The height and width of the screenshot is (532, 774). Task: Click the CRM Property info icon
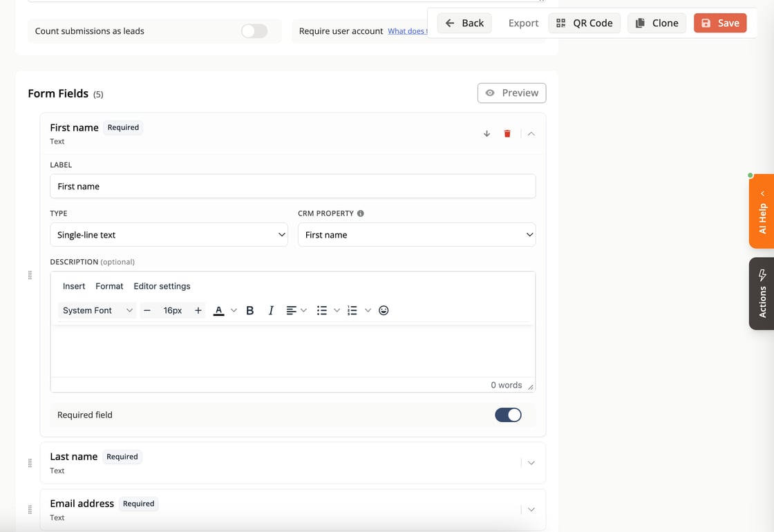(x=360, y=213)
